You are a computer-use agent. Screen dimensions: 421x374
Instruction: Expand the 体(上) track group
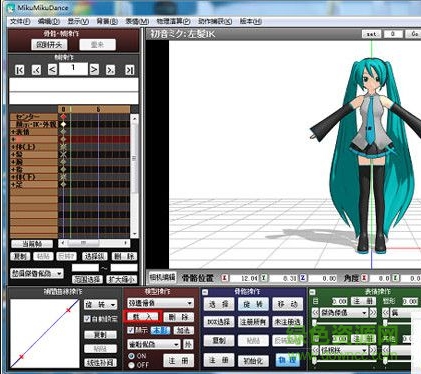pyautogui.click(x=13, y=147)
